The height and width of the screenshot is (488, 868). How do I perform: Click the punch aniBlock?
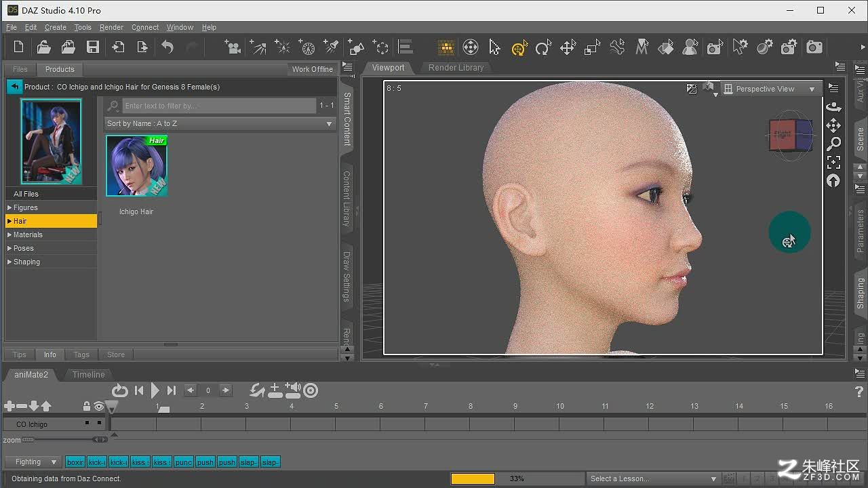pyautogui.click(x=184, y=462)
